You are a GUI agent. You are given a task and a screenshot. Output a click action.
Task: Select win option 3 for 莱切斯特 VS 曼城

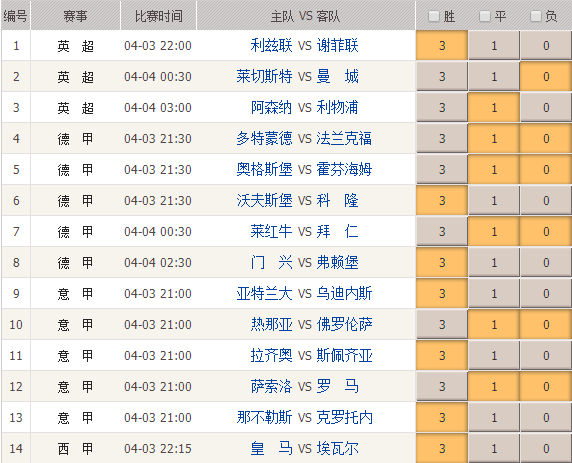click(442, 77)
